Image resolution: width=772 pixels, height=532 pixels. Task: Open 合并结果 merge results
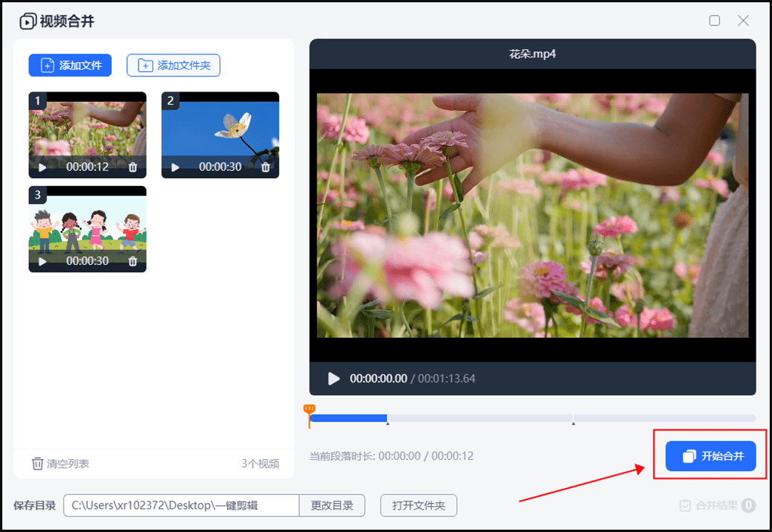point(718,505)
